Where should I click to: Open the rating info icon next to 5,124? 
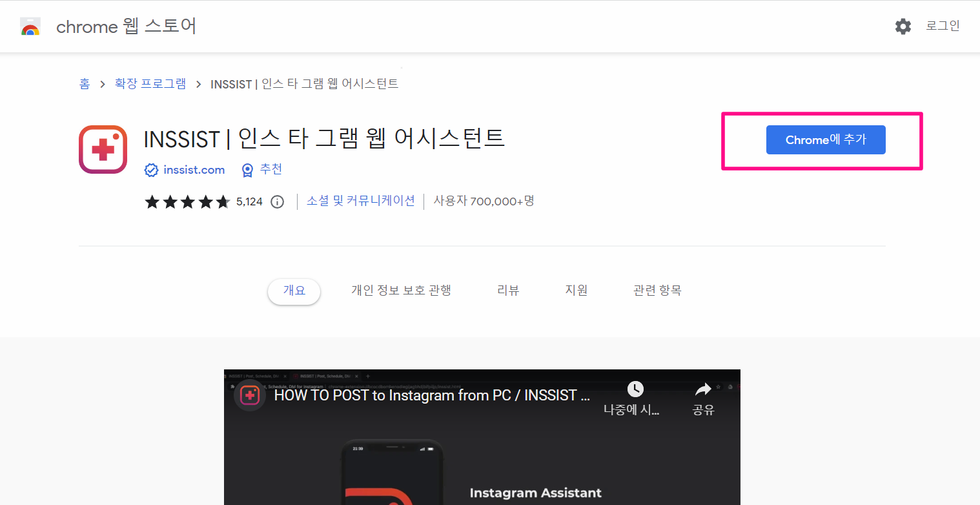(x=277, y=201)
